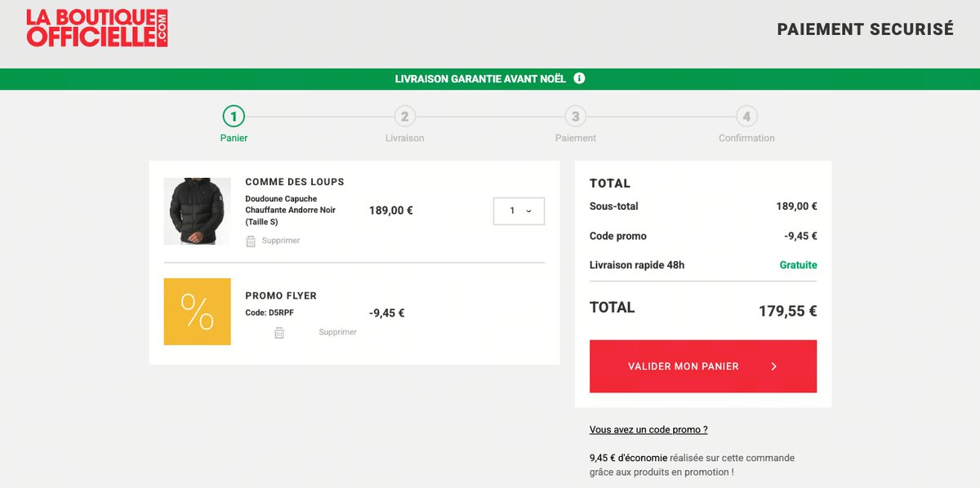The width and height of the screenshot is (980, 488).
Task: Click the Valider mon panier button
Action: (x=703, y=366)
